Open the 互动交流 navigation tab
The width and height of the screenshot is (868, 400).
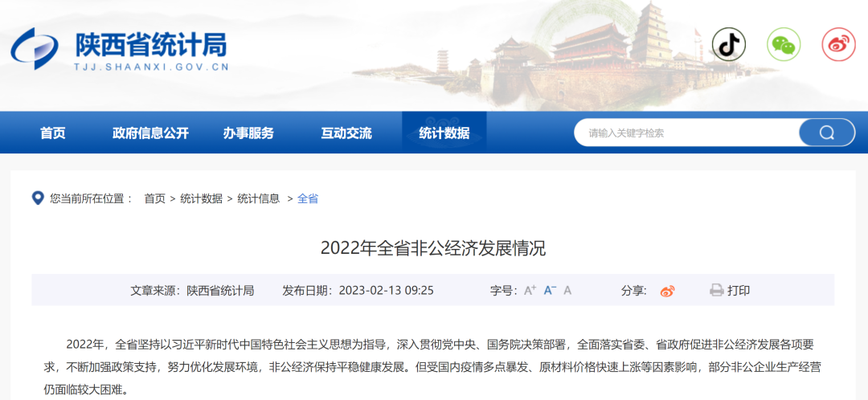coord(346,133)
